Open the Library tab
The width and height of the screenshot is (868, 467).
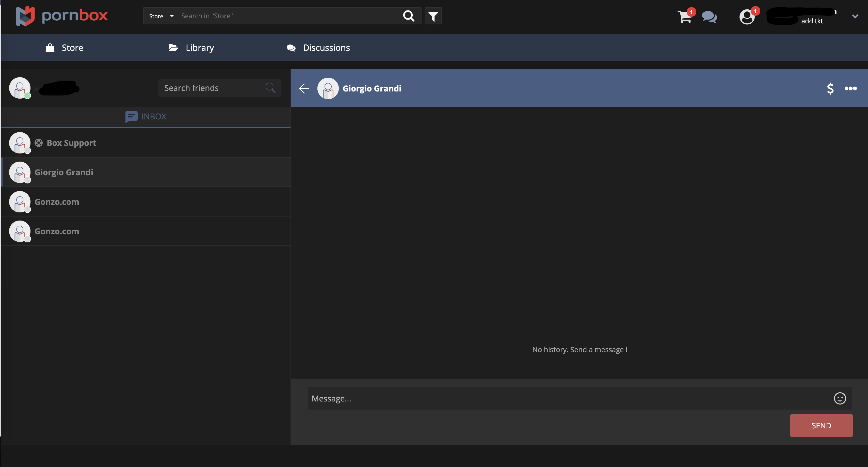click(191, 48)
